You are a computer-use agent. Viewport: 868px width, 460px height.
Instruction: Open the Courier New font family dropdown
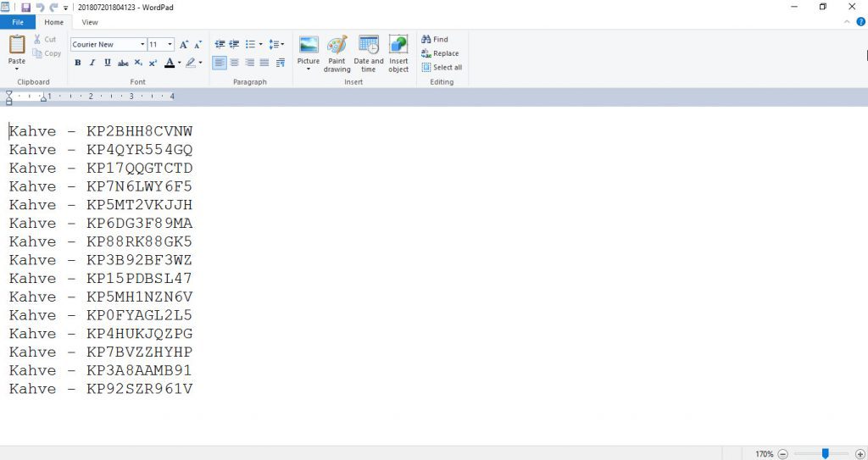click(142, 44)
